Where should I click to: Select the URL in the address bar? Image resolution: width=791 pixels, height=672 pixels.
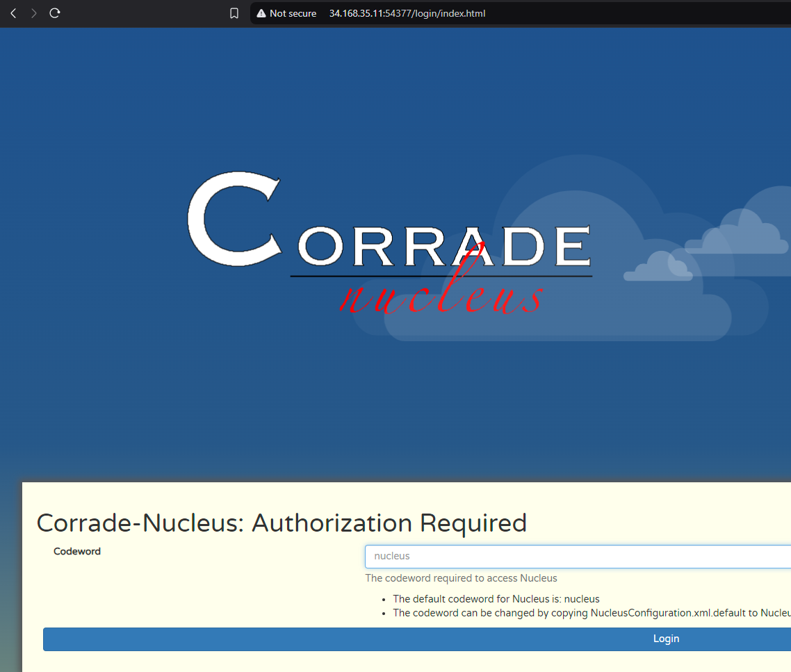pos(407,13)
